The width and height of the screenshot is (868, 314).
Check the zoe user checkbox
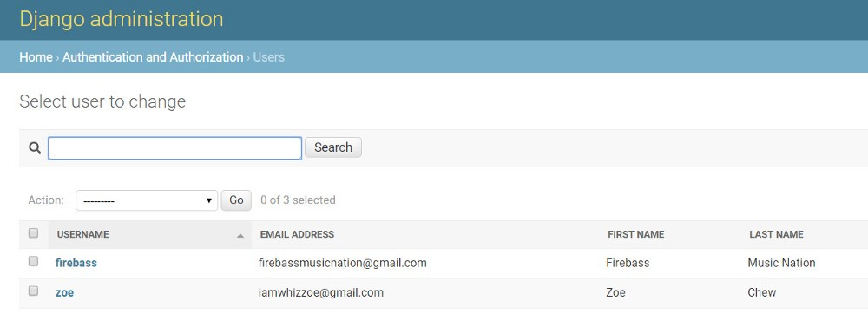[33, 291]
